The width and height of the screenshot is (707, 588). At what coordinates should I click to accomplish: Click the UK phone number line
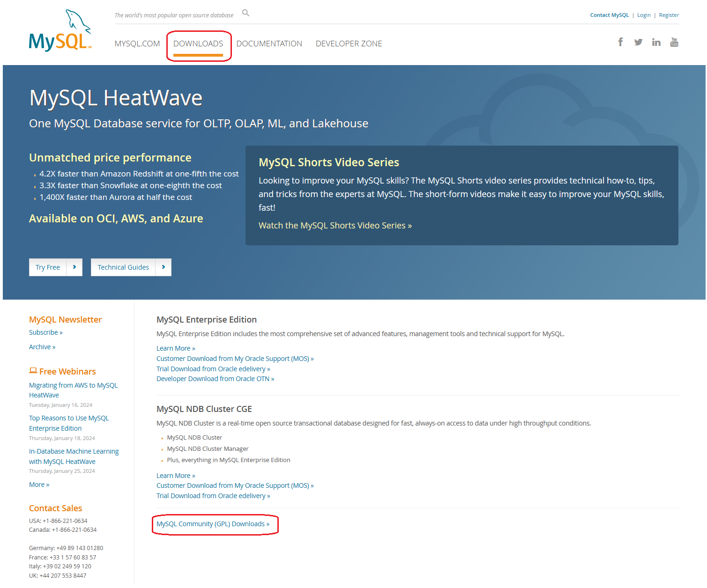[x=58, y=575]
